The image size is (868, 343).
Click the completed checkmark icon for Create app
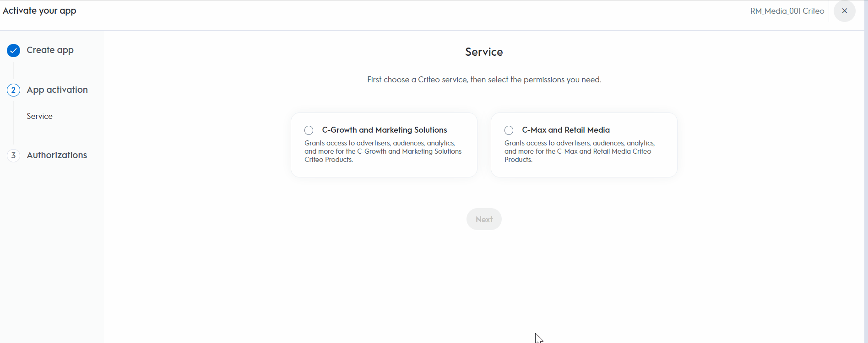point(13,50)
